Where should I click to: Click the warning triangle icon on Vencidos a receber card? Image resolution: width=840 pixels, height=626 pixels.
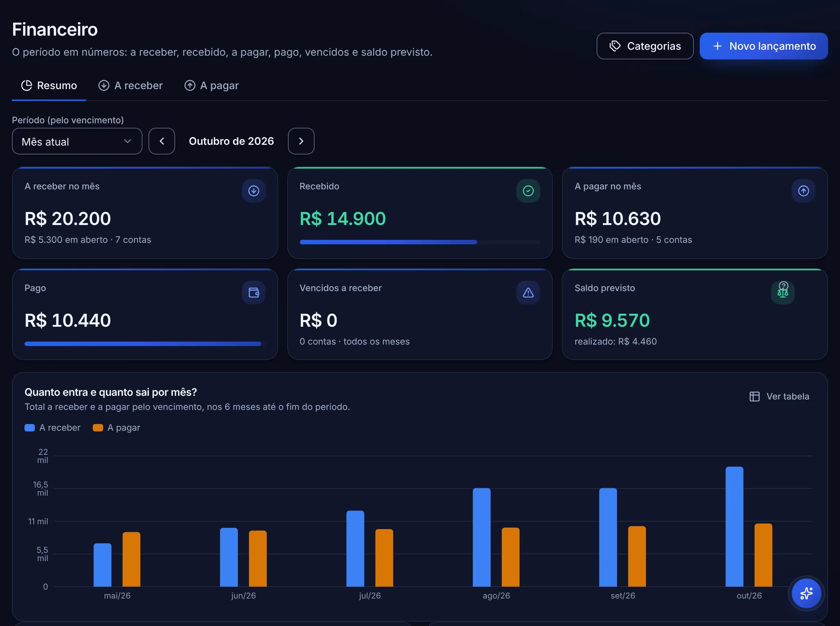[528, 293]
